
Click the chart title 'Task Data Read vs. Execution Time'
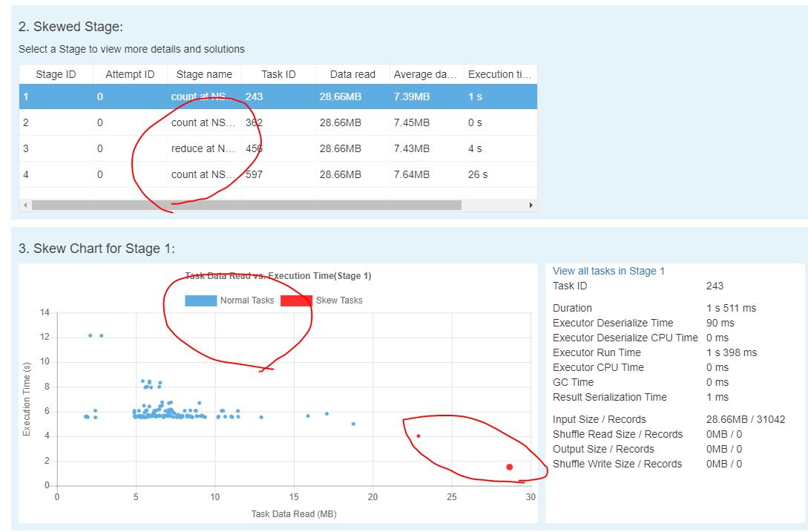(278, 276)
